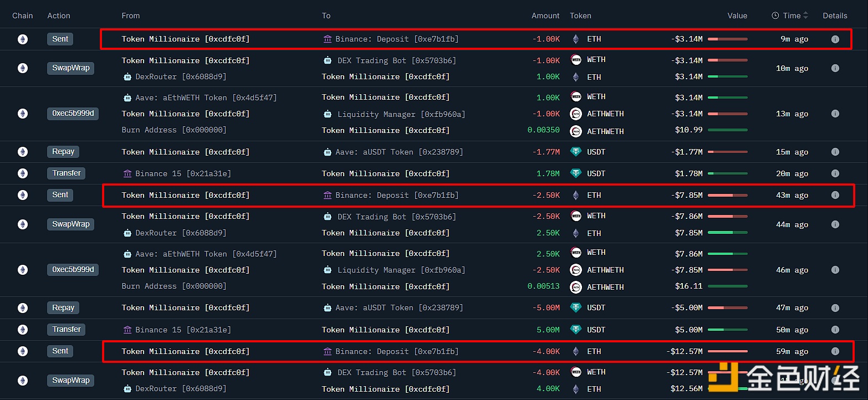Click the value bar next to -$12.57M ETH sent
The height and width of the screenshot is (400, 868).
(x=727, y=351)
